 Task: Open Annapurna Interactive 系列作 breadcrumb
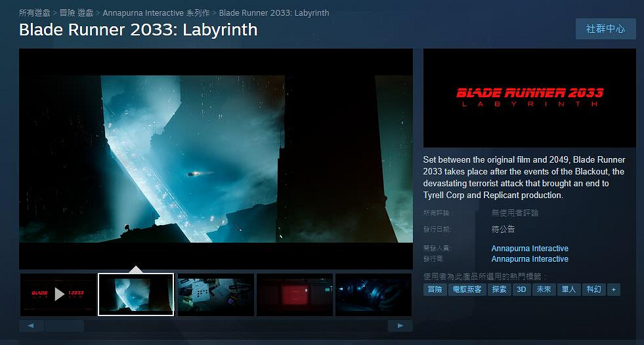pyautogui.click(x=156, y=13)
